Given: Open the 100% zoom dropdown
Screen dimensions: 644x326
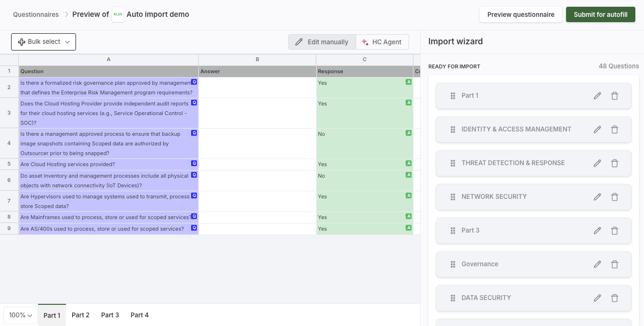Looking at the screenshot, I should pos(21,315).
